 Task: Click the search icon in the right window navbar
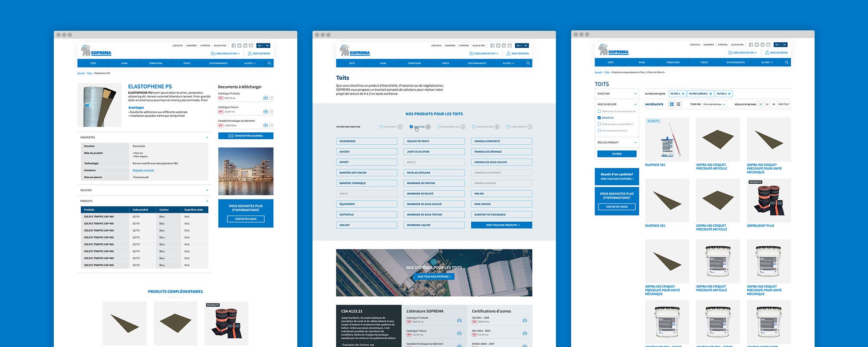coord(787,62)
